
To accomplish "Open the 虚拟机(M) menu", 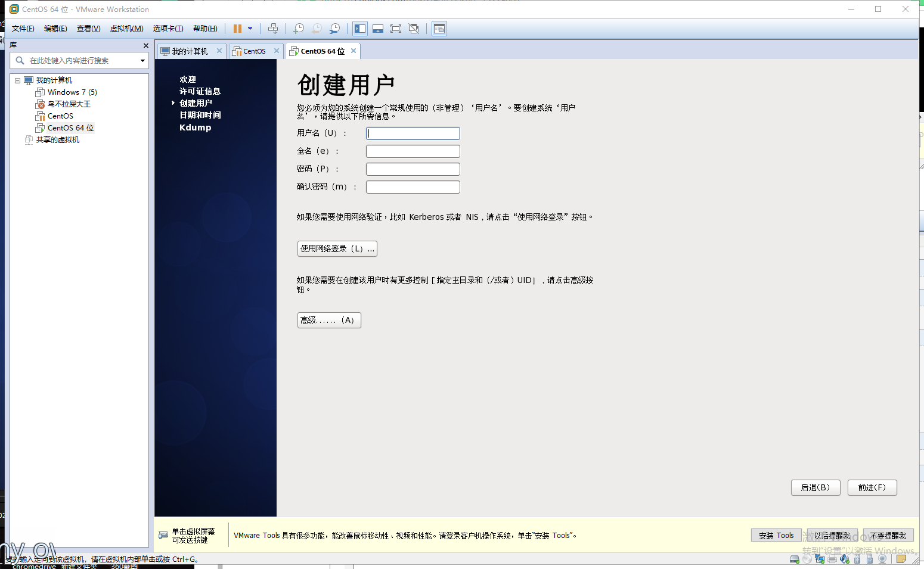I will coord(126,29).
